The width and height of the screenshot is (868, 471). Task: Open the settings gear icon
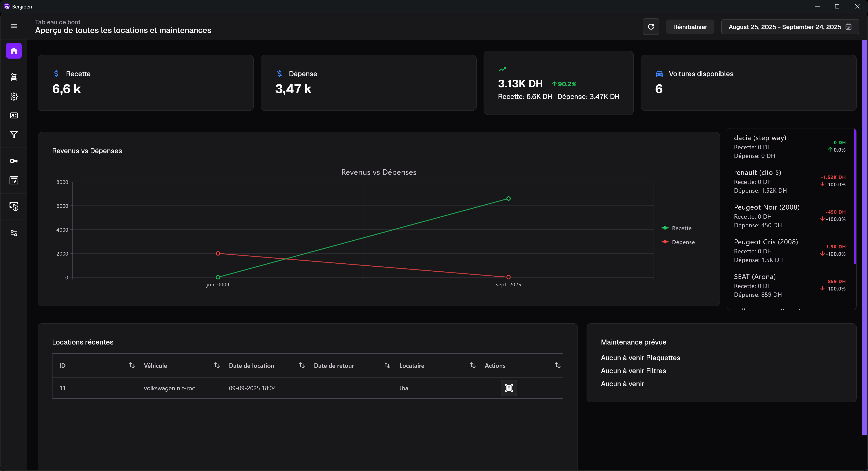click(13, 96)
